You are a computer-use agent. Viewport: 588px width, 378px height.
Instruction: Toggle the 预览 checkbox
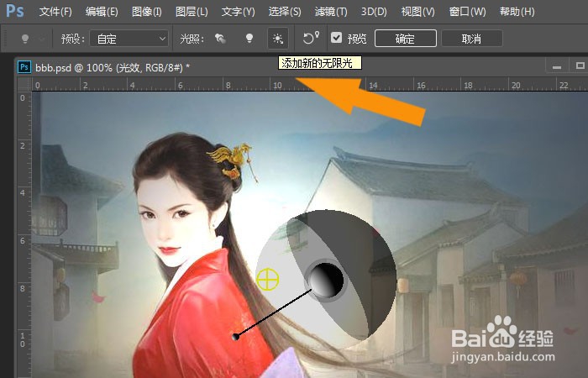pos(336,38)
